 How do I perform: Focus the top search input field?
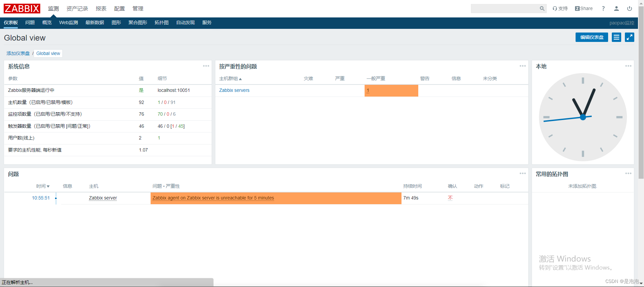[504, 9]
